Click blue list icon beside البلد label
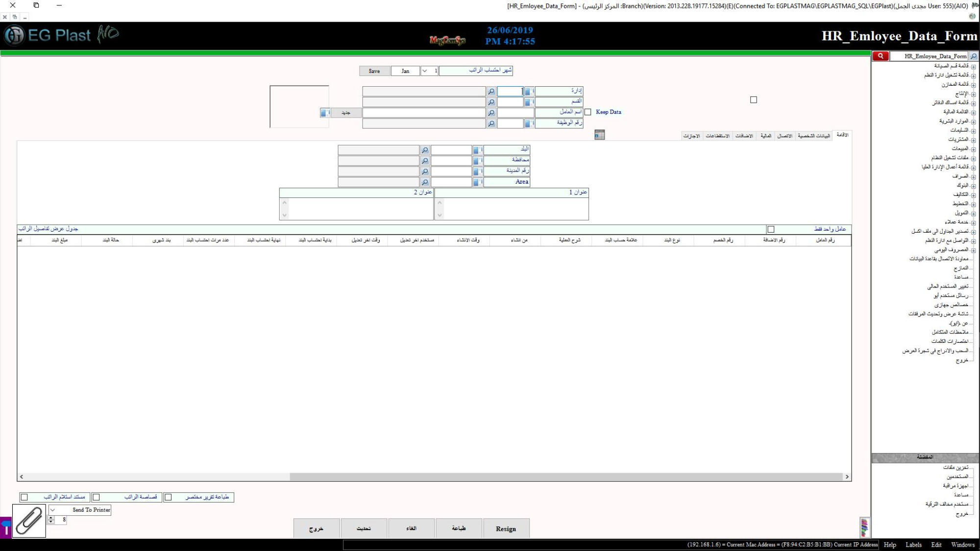 coord(477,150)
